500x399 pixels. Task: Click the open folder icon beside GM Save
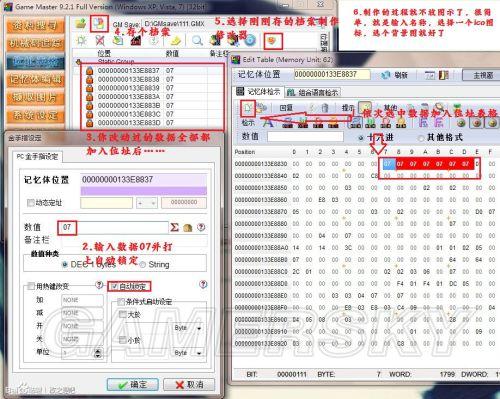81,24
